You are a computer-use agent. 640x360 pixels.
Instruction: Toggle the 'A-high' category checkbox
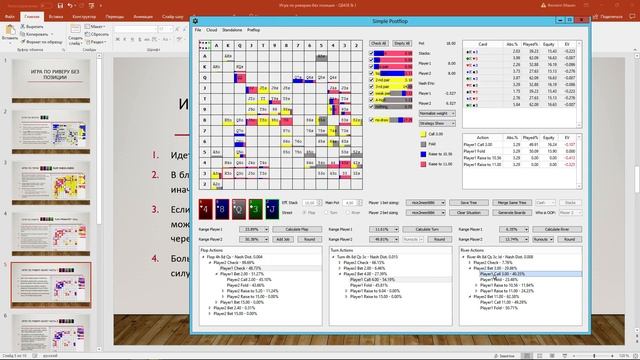[371, 100]
